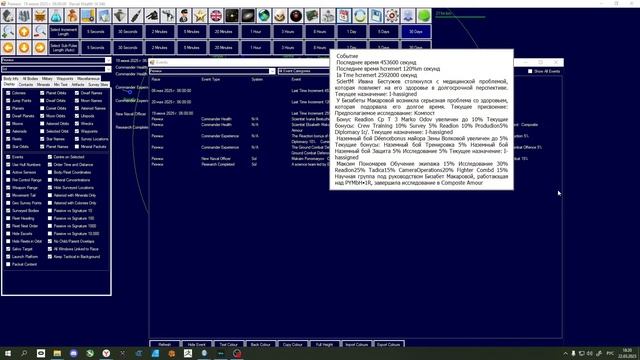Viewport: 640px width, 360px height.
Task: Click the floppy disk save icon
Action: point(376,16)
